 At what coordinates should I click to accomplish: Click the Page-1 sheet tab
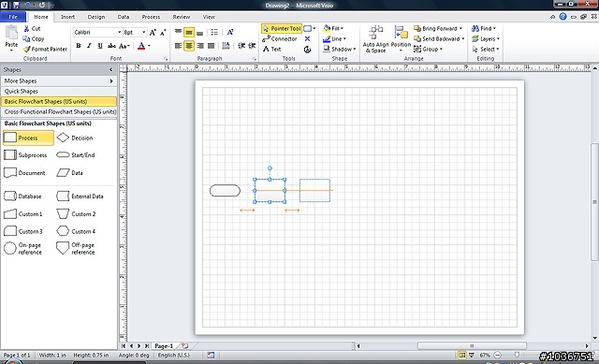click(164, 346)
